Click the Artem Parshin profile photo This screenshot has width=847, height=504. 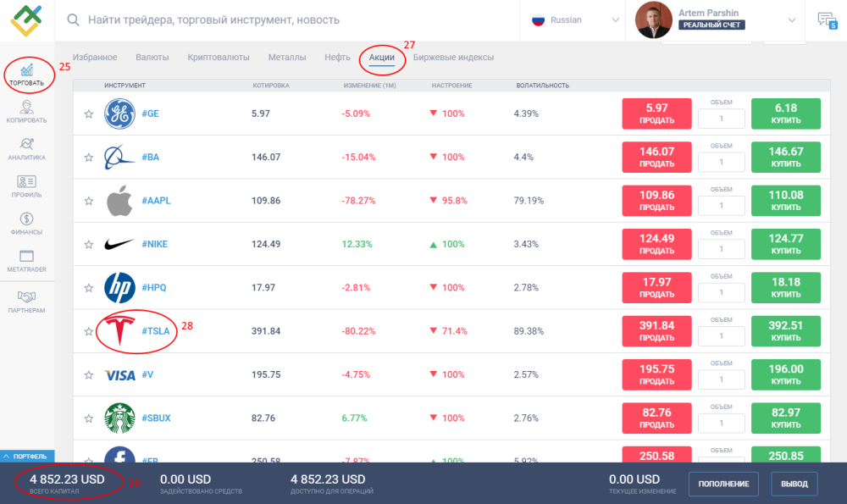point(653,20)
